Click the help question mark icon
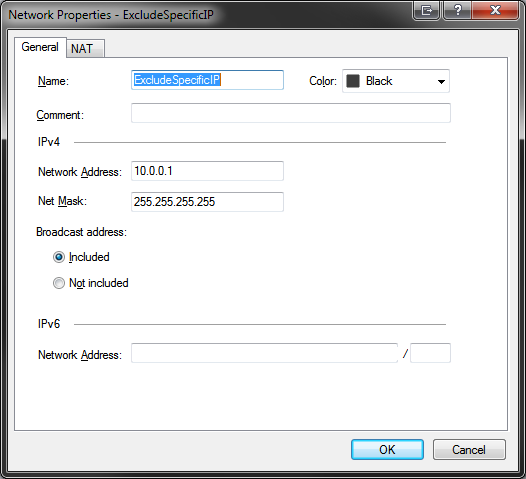Screen dimensions: 526x479 457,10
